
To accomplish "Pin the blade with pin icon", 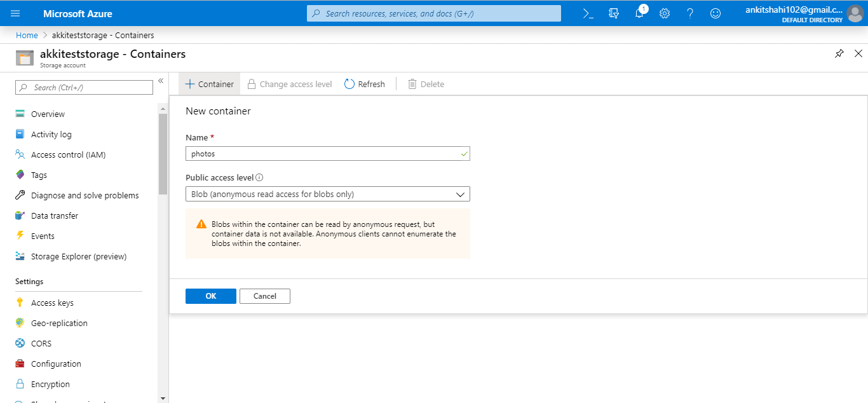I will point(839,53).
